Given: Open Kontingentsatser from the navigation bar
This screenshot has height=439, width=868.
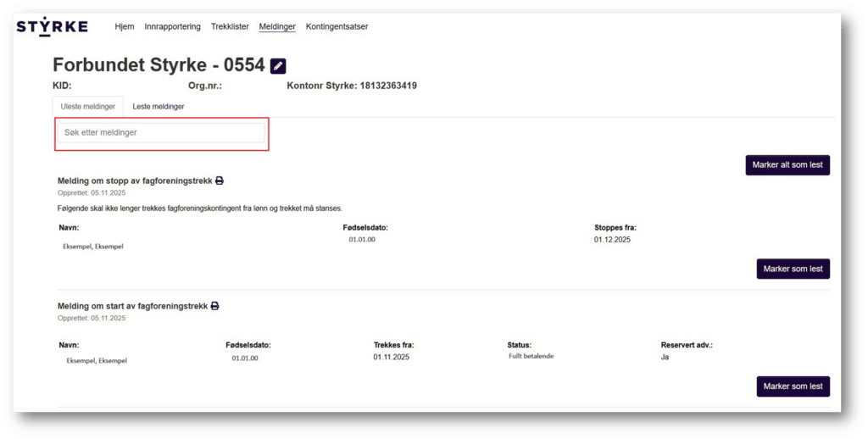Looking at the screenshot, I should coord(337,26).
